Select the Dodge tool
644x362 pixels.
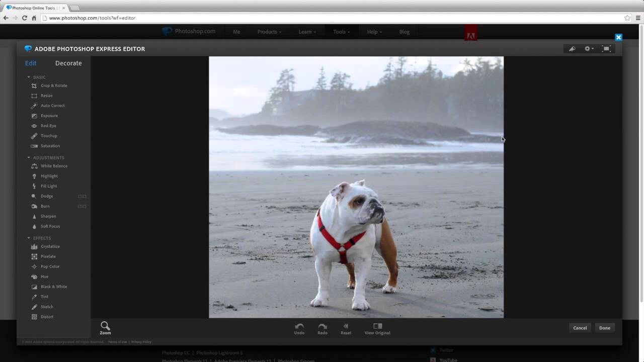pos(42,196)
